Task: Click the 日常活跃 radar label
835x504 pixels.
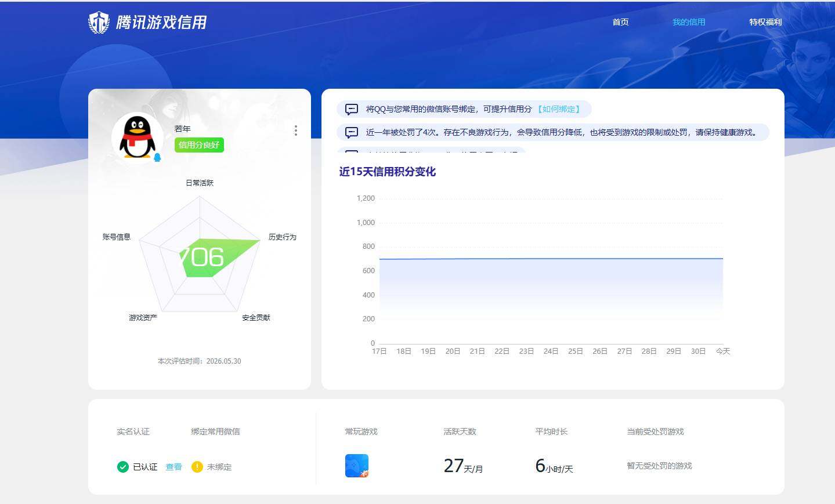Action: click(200, 183)
